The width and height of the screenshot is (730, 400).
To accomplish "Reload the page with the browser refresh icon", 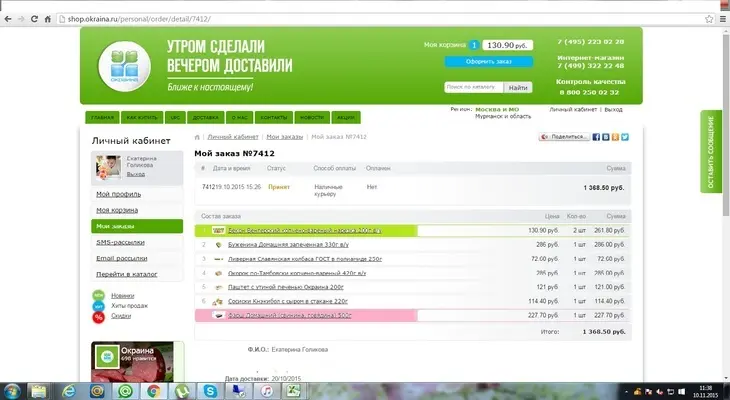I will [34, 19].
